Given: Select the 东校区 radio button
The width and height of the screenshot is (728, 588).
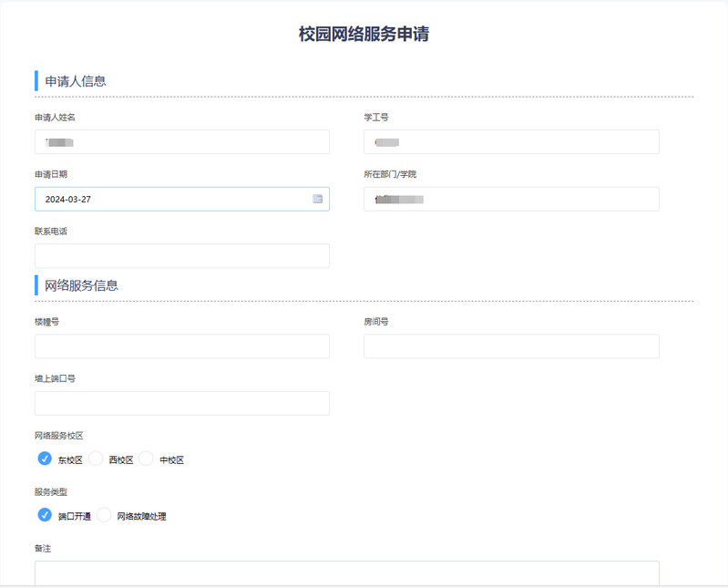Looking at the screenshot, I should click(45, 459).
